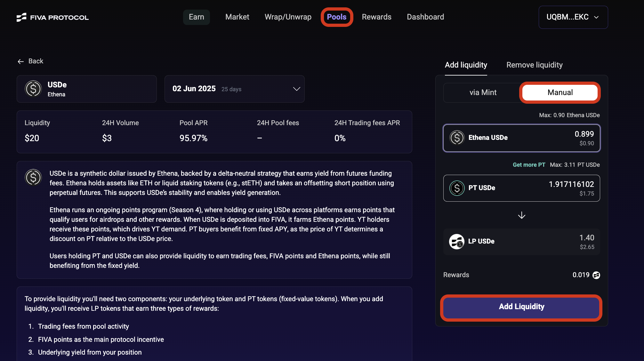Select the Manual liquidity mode
The image size is (644, 361).
point(559,92)
